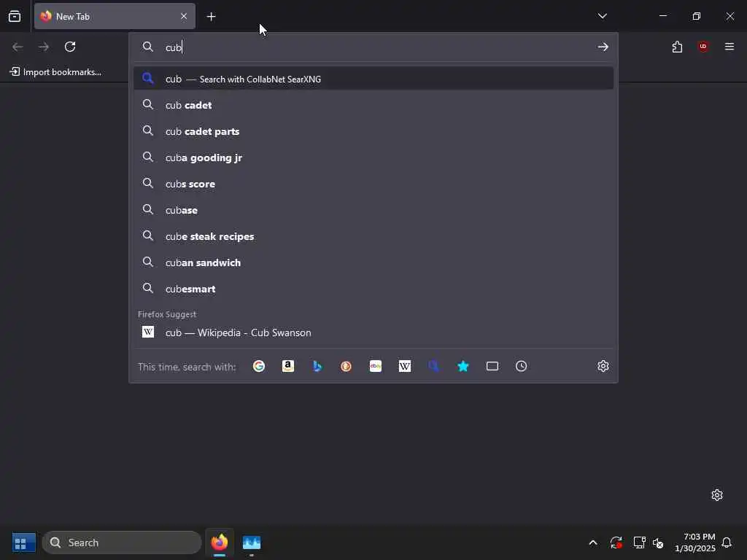
Task: Select suggestion cubesmart
Action: tap(373, 289)
